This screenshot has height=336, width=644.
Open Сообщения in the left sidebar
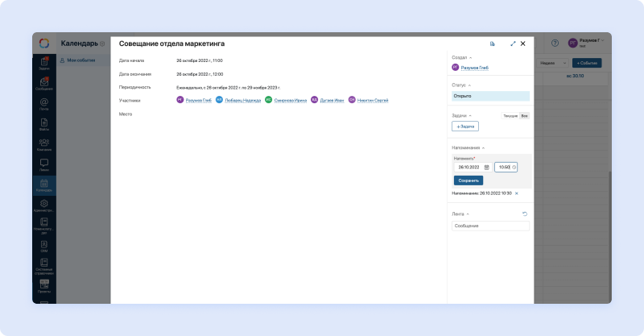click(44, 84)
